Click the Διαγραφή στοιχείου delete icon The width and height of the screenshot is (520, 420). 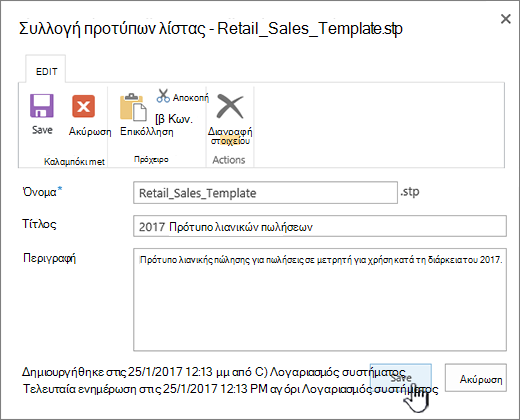pos(230,106)
